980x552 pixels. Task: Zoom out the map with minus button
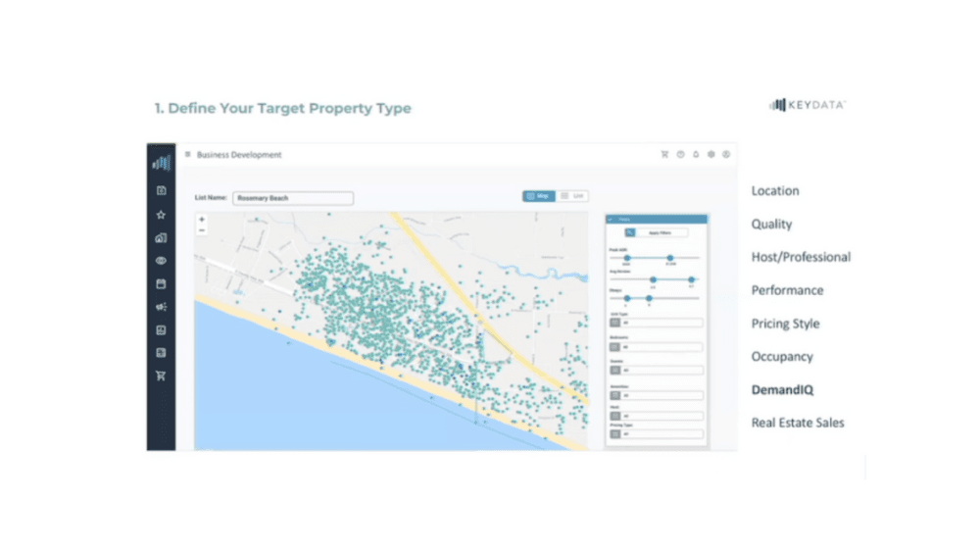pyautogui.click(x=202, y=230)
